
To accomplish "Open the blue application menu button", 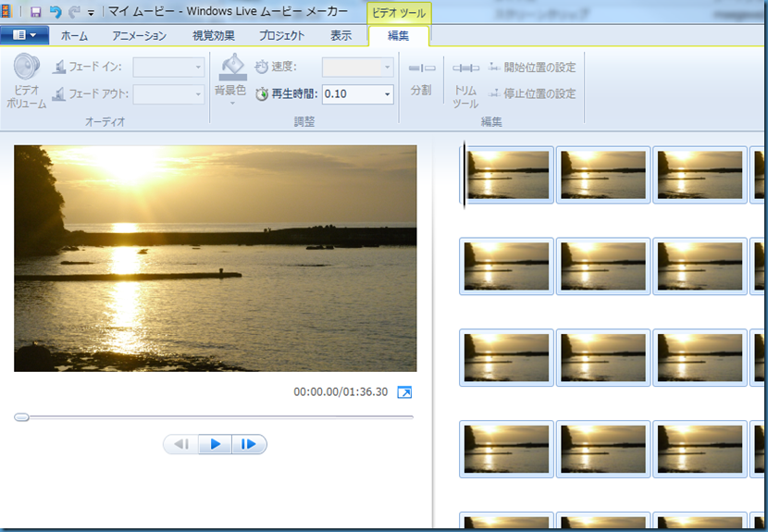I will [x=24, y=35].
